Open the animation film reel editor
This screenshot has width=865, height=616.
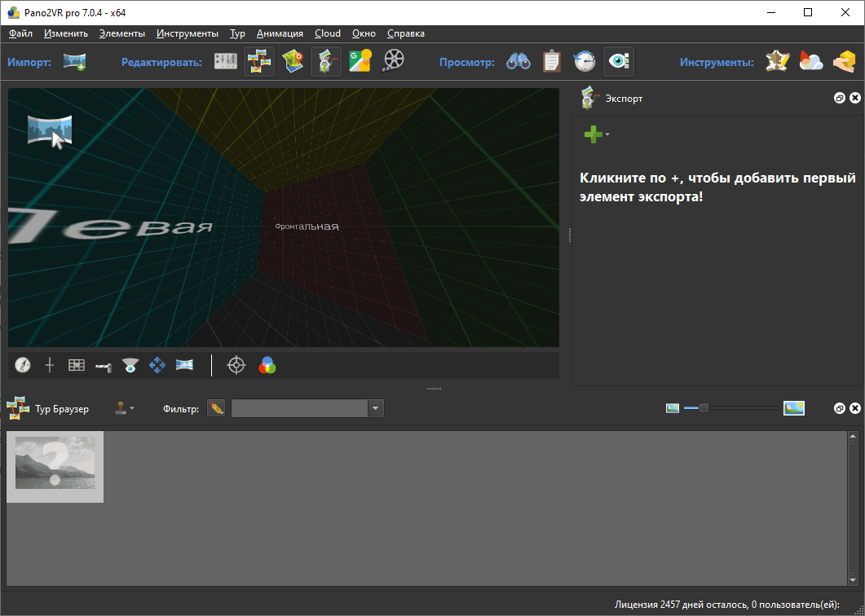click(x=394, y=62)
